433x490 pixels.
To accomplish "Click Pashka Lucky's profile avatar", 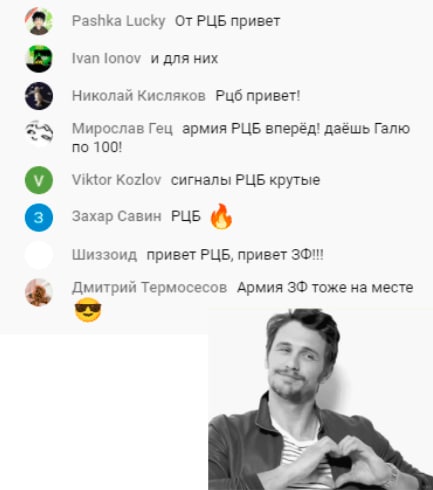I will (x=39, y=21).
